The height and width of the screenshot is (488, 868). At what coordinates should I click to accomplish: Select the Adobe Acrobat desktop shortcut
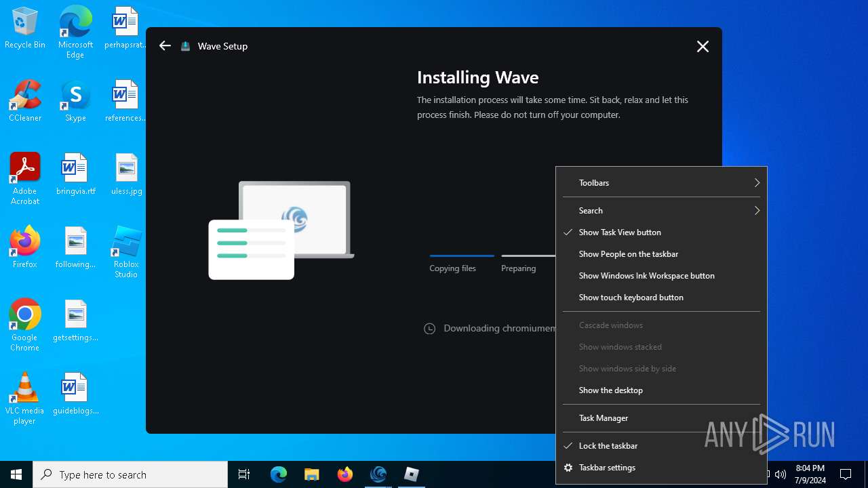pos(25,179)
